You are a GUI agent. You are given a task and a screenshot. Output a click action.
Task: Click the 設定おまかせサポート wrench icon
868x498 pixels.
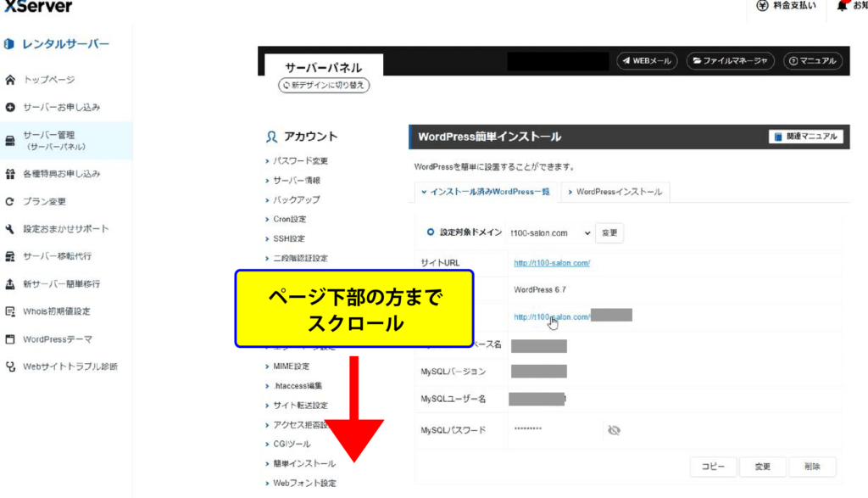[x=10, y=229]
